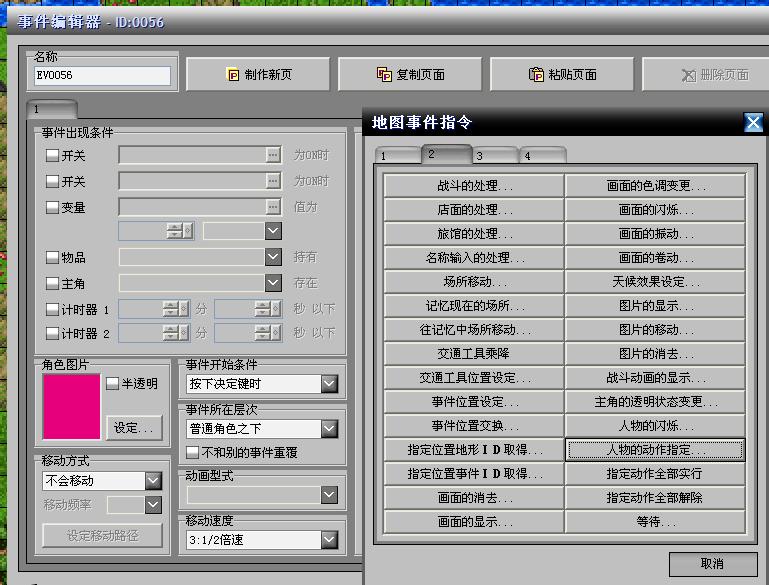Choose the 画面的闪烁 command
The image size is (769, 585).
(655, 210)
